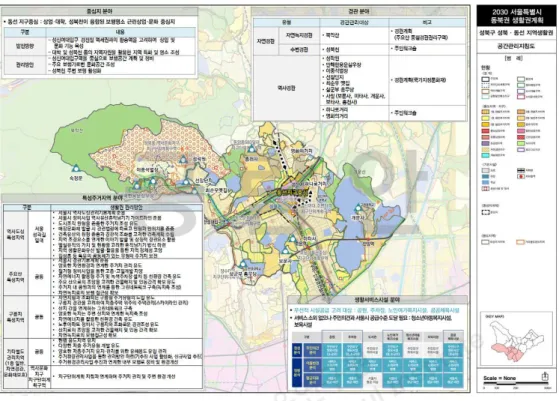
Task: Click the '[범 례]' legend heading
Action: pyautogui.click(x=514, y=58)
